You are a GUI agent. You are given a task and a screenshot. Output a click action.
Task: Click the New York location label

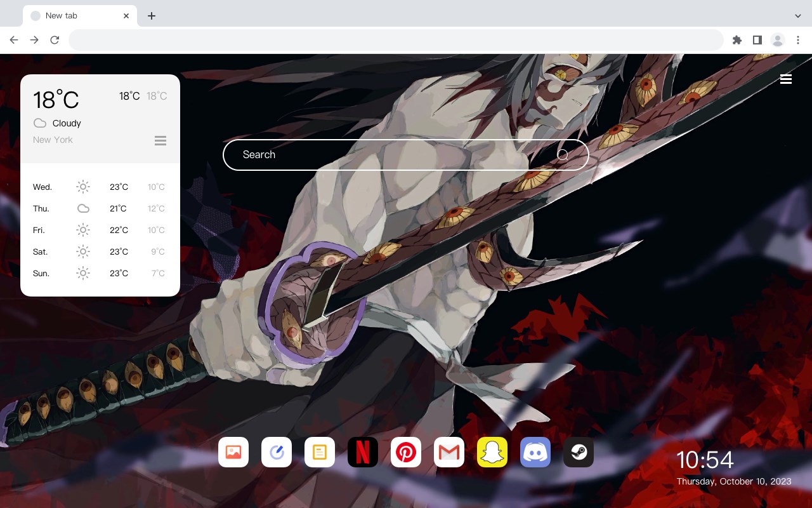tap(53, 140)
